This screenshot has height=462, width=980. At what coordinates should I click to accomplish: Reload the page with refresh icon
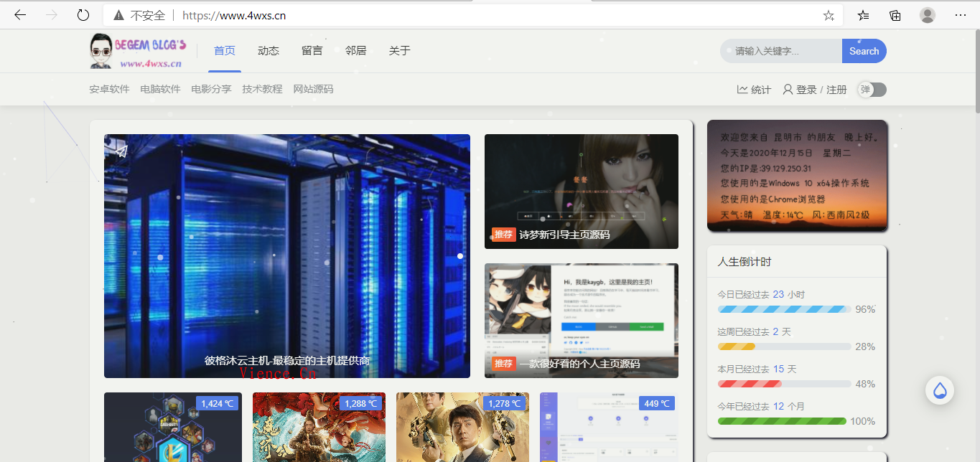(x=83, y=15)
